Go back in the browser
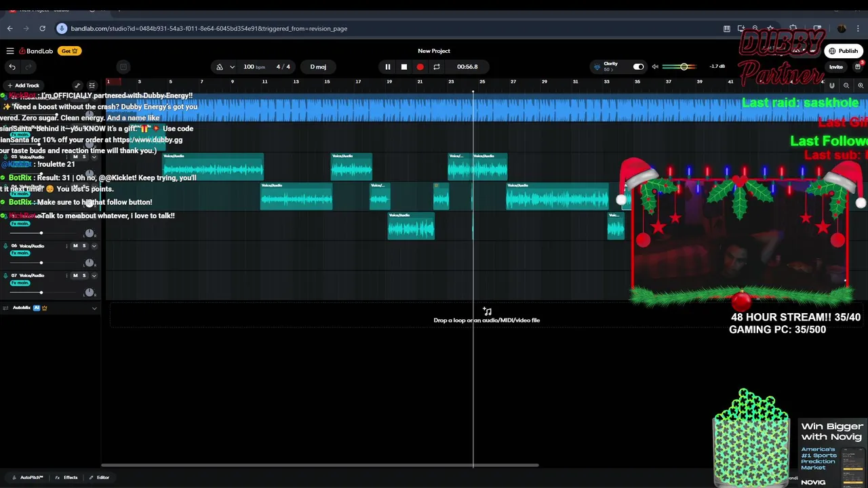This screenshot has width=868, height=488. [10, 28]
